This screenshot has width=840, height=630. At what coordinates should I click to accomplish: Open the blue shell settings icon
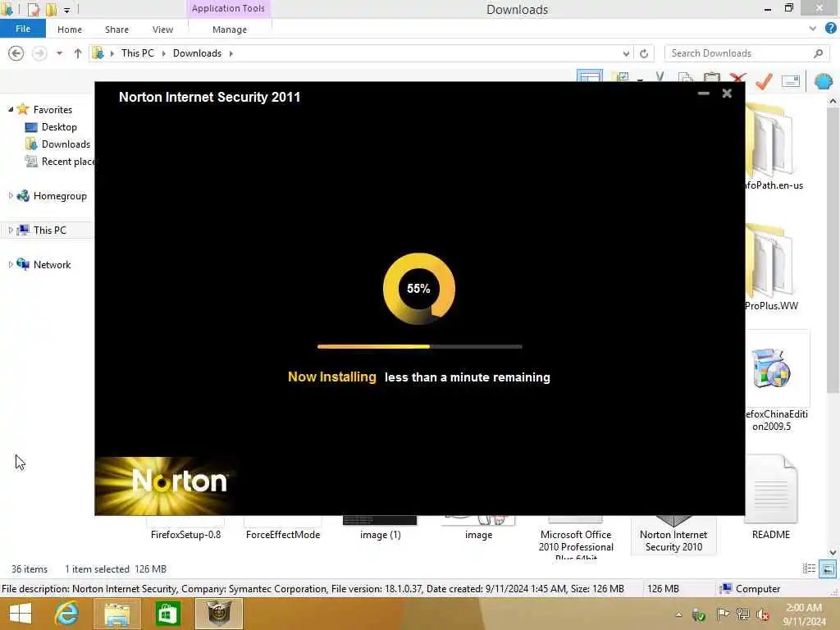tap(824, 81)
